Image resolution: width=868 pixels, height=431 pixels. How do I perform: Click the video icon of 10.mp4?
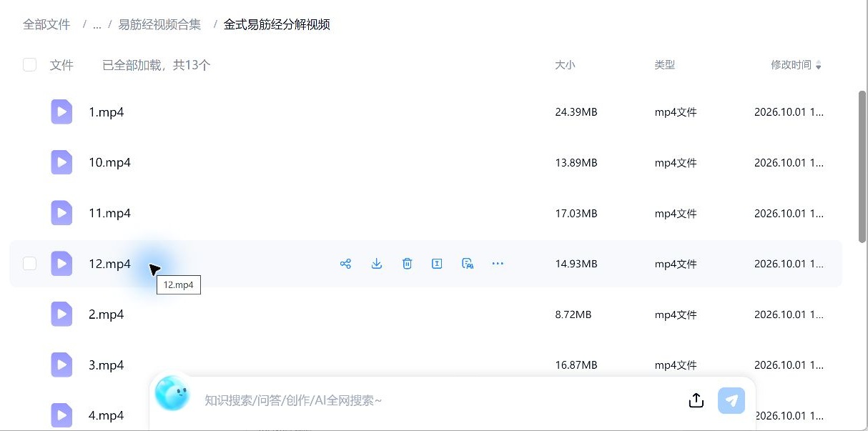coord(61,162)
